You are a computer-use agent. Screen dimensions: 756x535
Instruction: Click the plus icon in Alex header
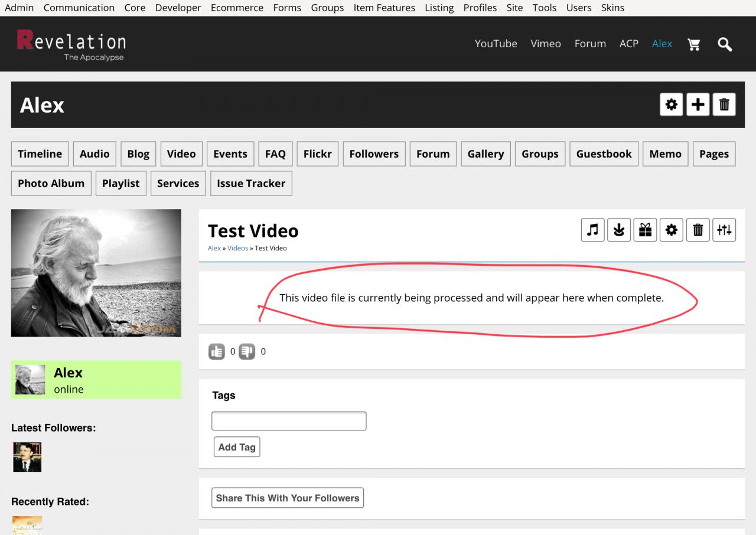(x=698, y=105)
